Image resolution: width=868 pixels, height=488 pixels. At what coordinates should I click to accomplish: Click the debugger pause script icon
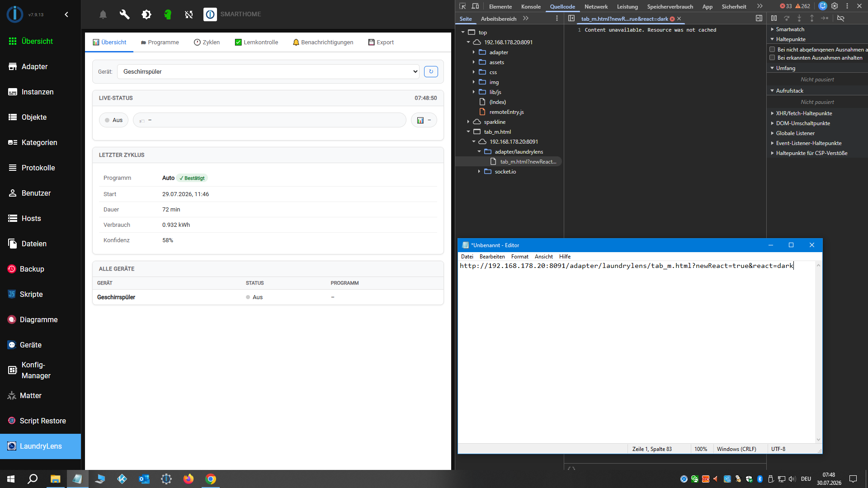click(774, 18)
